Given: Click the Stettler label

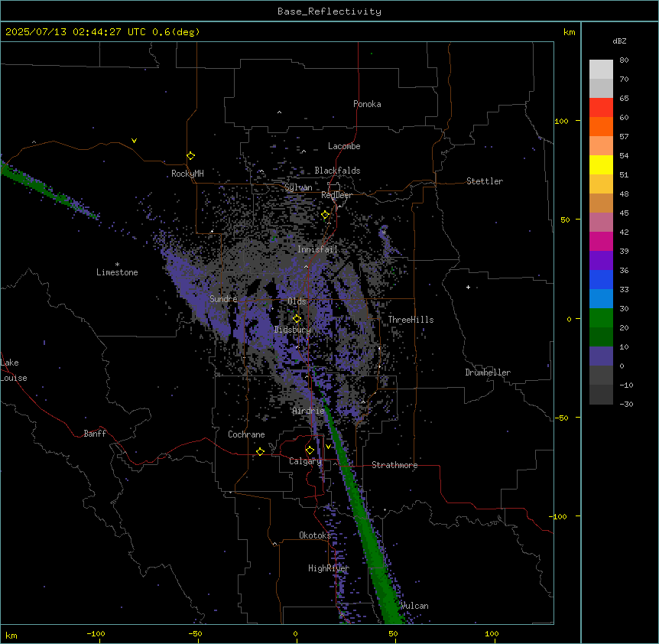Looking at the screenshot, I should pos(485,181).
